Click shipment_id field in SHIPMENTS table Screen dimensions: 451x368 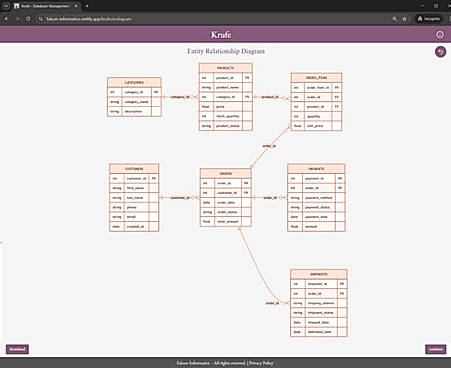[319, 284]
